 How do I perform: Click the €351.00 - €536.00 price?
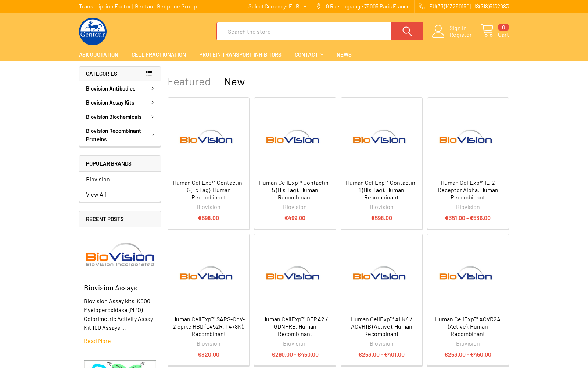click(x=468, y=218)
